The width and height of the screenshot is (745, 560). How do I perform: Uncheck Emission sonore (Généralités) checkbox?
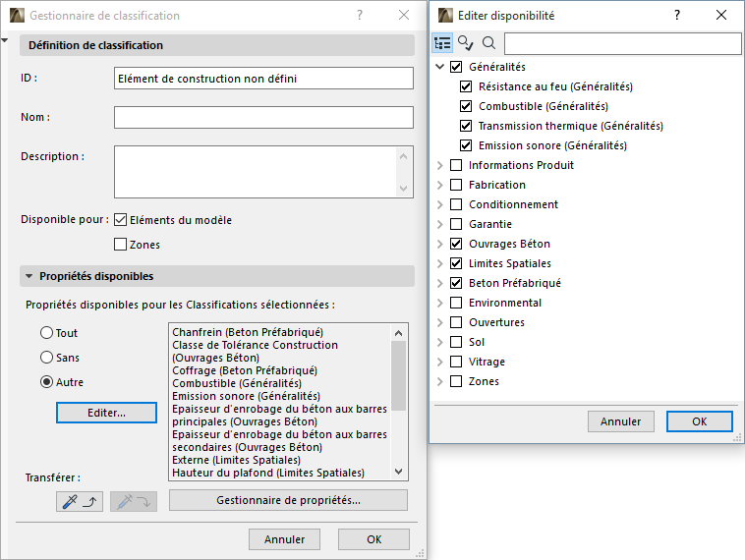coord(466,145)
